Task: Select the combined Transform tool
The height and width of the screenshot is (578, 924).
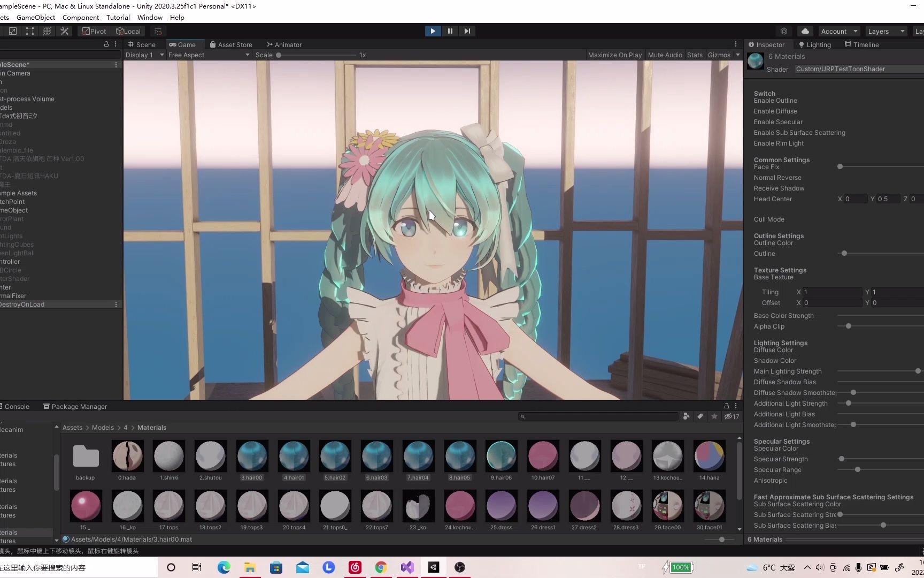Action: point(47,31)
